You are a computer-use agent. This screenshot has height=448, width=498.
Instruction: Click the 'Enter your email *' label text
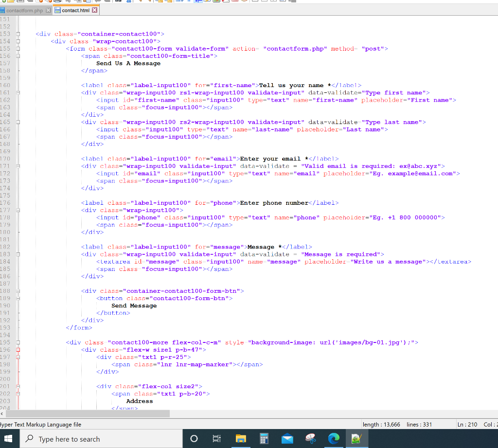pyautogui.click(x=274, y=159)
